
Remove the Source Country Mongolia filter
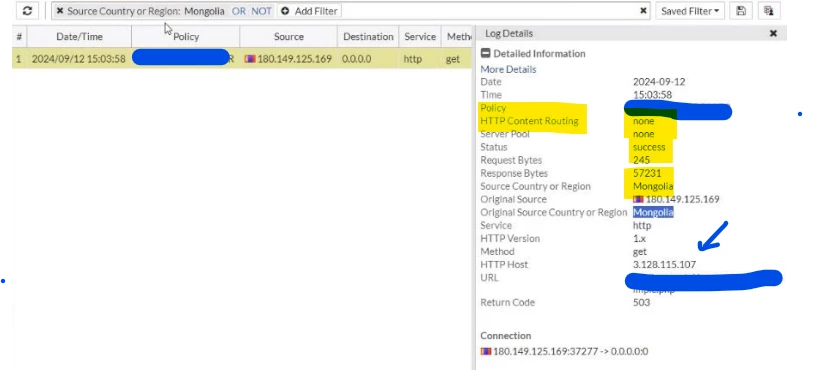click(60, 11)
